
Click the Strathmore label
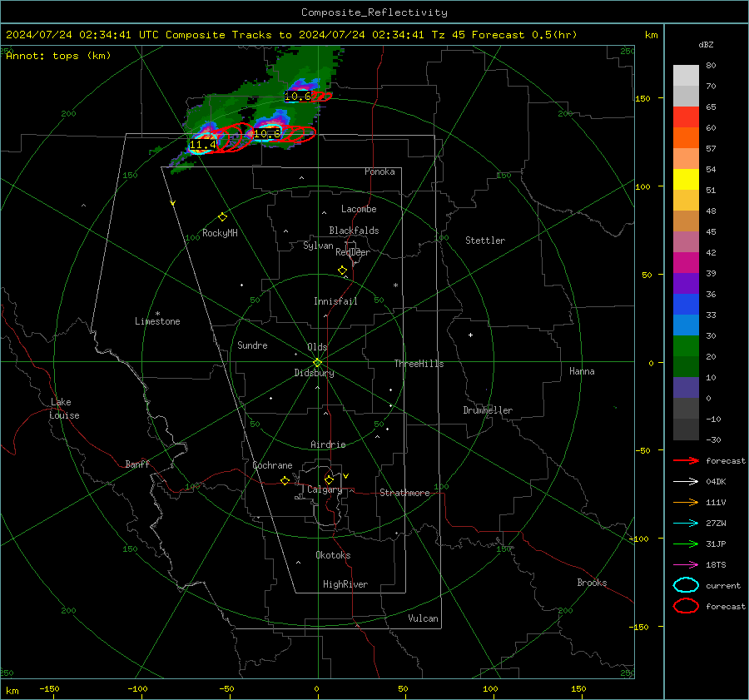coord(404,493)
